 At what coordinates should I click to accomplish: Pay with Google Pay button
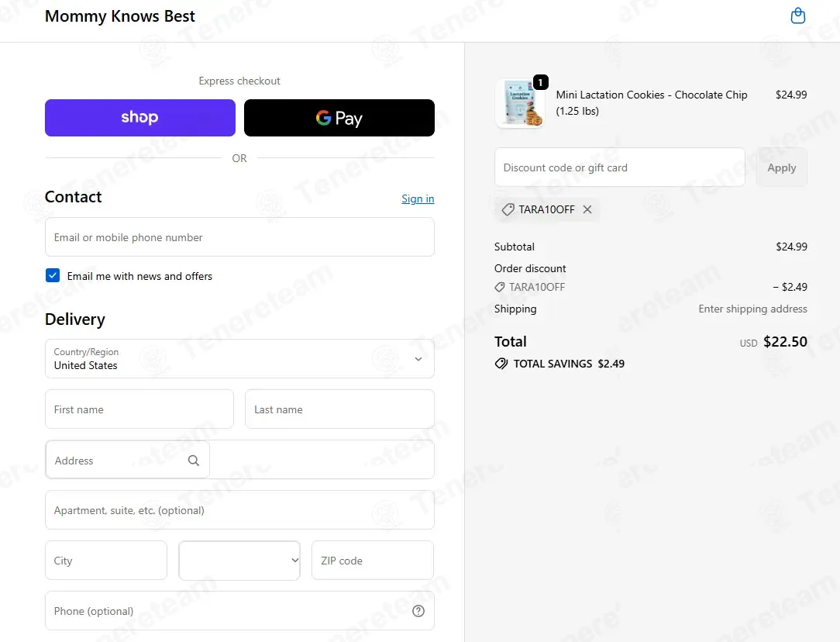coord(339,117)
